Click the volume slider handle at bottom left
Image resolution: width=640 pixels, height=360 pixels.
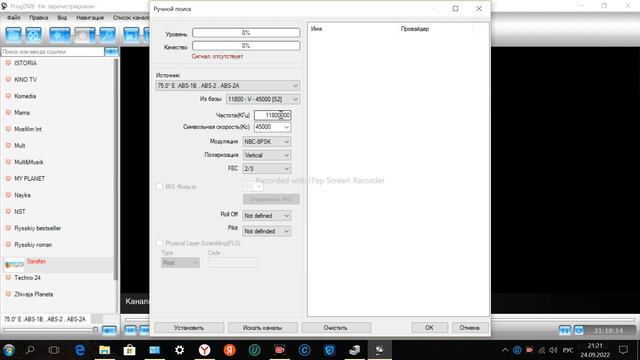[95, 330]
